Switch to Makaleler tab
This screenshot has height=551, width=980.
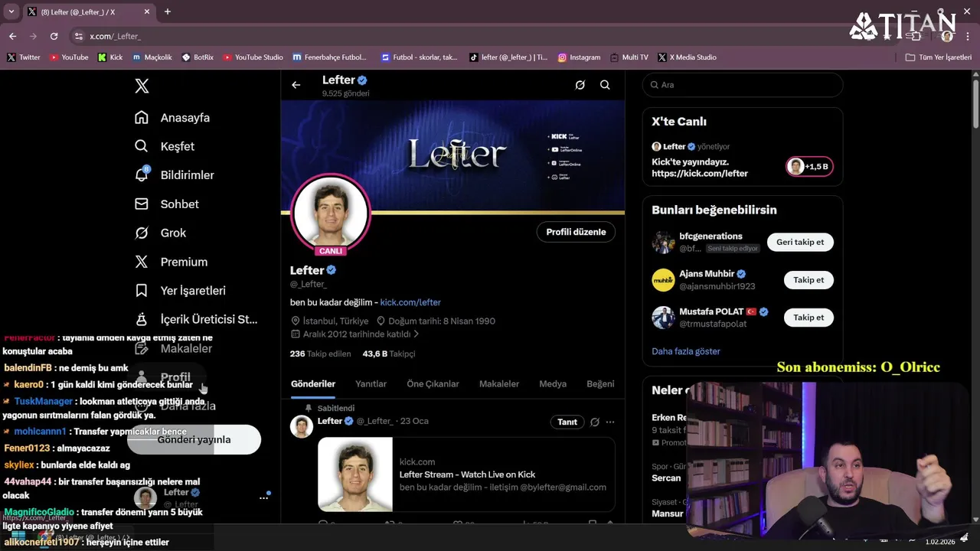(x=499, y=384)
